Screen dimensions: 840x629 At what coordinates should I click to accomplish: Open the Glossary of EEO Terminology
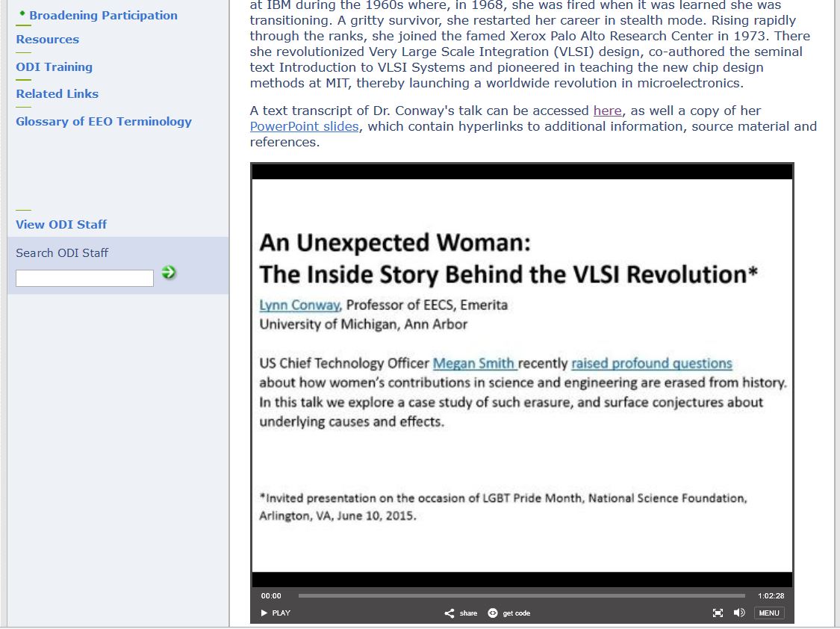[x=104, y=121]
